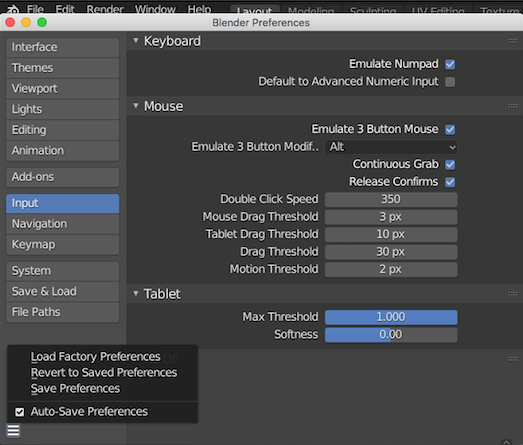The image size is (523, 445).
Task: Open the Window menu
Action: tap(155, 9)
